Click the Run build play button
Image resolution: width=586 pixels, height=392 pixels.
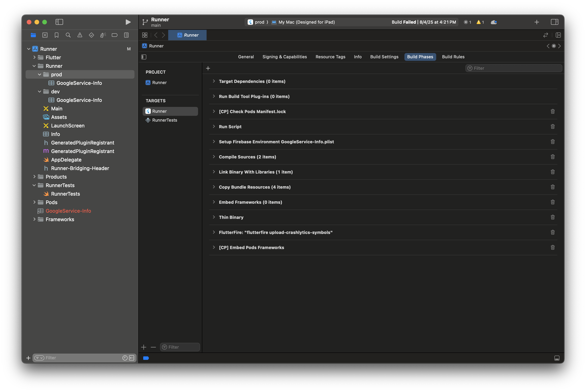(128, 22)
